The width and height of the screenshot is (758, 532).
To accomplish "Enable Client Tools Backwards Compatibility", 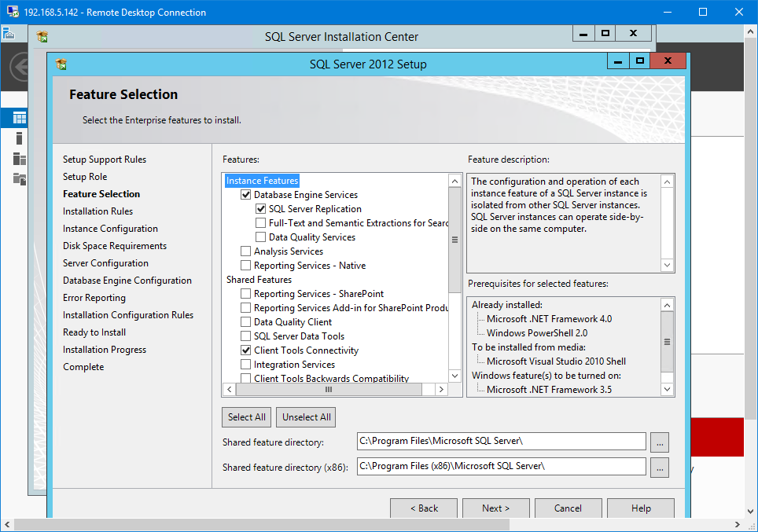I will click(245, 378).
